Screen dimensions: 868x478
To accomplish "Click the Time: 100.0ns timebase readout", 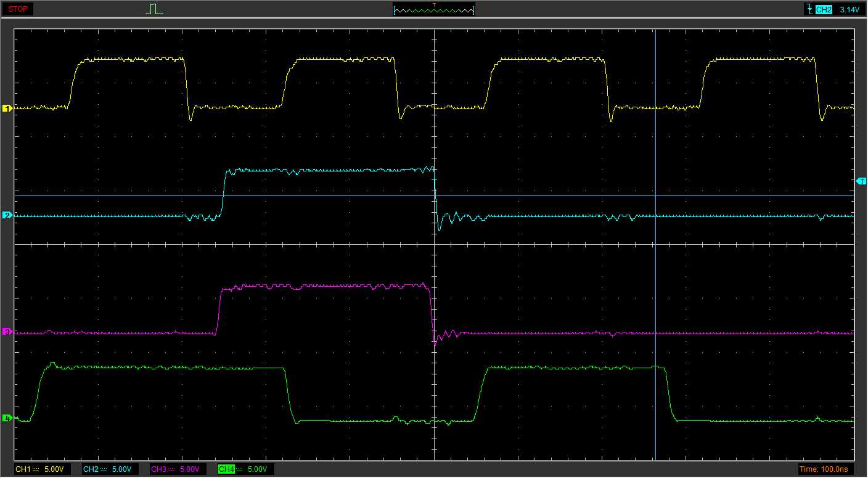I will [826, 469].
